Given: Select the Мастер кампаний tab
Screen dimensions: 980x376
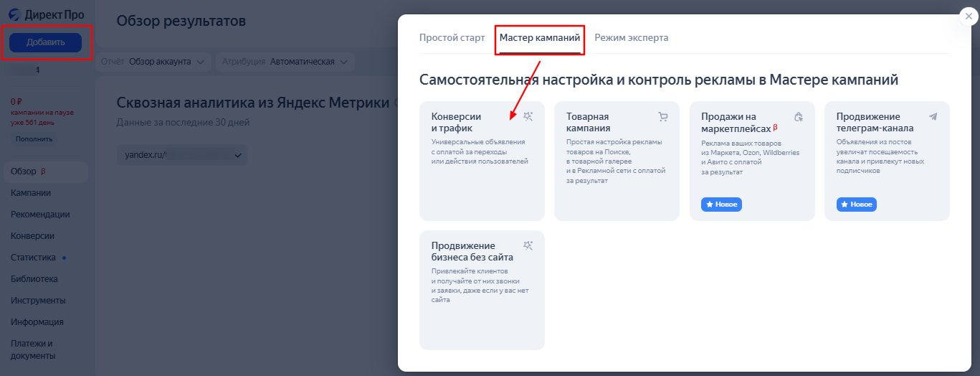Looking at the screenshot, I should [539, 38].
